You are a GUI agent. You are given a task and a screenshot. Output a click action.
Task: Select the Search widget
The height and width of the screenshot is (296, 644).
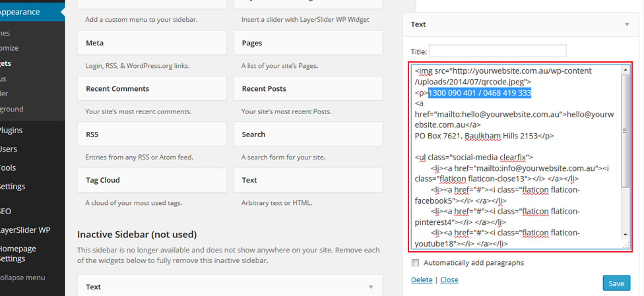[x=308, y=134]
